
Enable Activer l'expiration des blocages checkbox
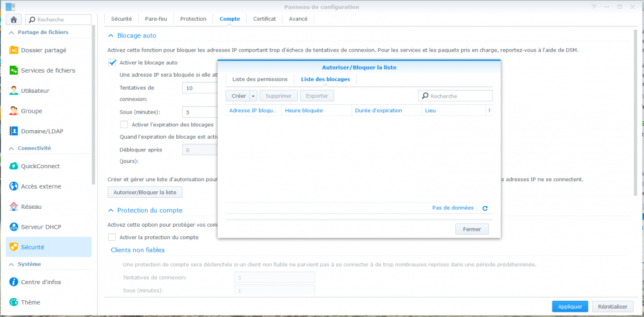[x=124, y=124]
